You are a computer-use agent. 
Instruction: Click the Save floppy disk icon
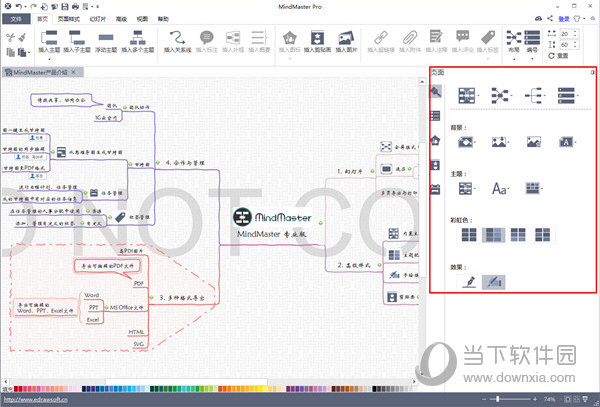click(65, 7)
